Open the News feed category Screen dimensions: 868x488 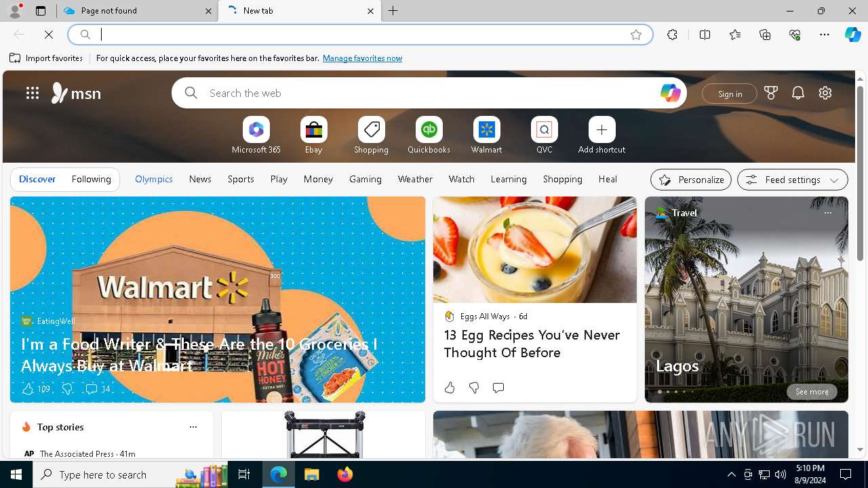(200, 179)
